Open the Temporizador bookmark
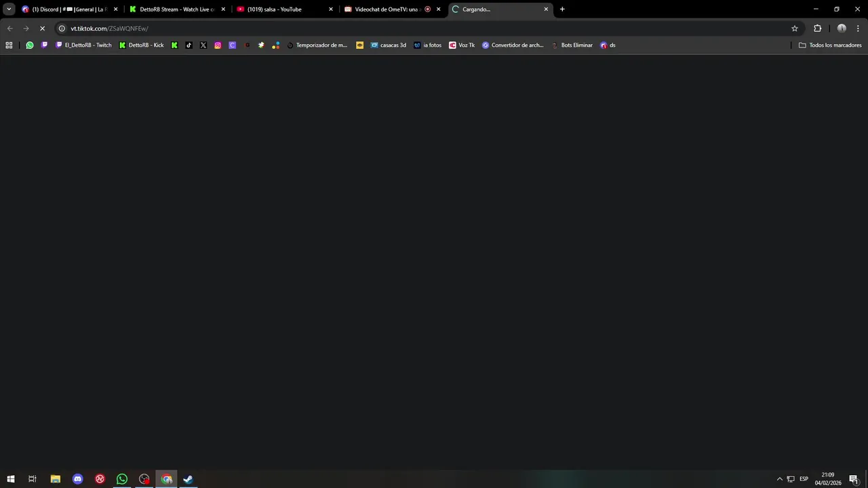 click(317, 45)
